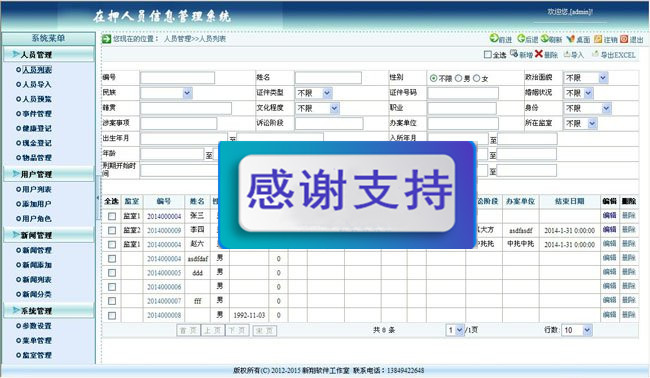Expand the 民族 dropdown list
Screen dimensions: 650x378
[166, 93]
